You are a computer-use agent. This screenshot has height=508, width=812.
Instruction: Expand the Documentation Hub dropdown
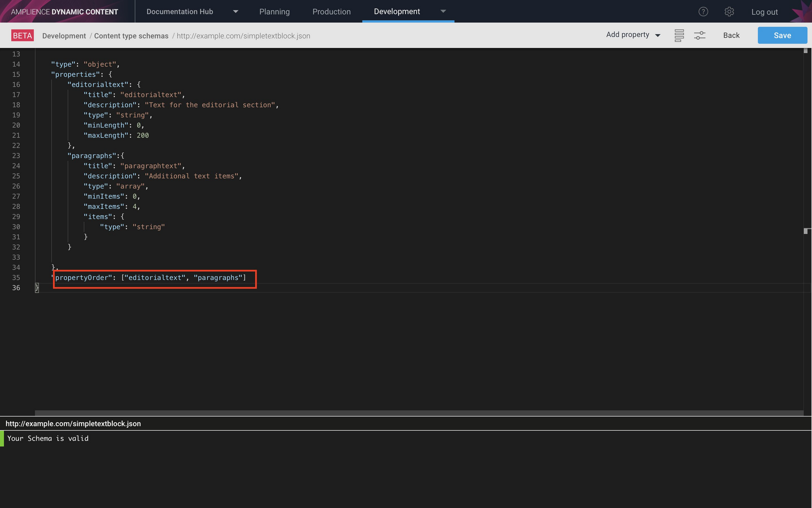coord(235,12)
